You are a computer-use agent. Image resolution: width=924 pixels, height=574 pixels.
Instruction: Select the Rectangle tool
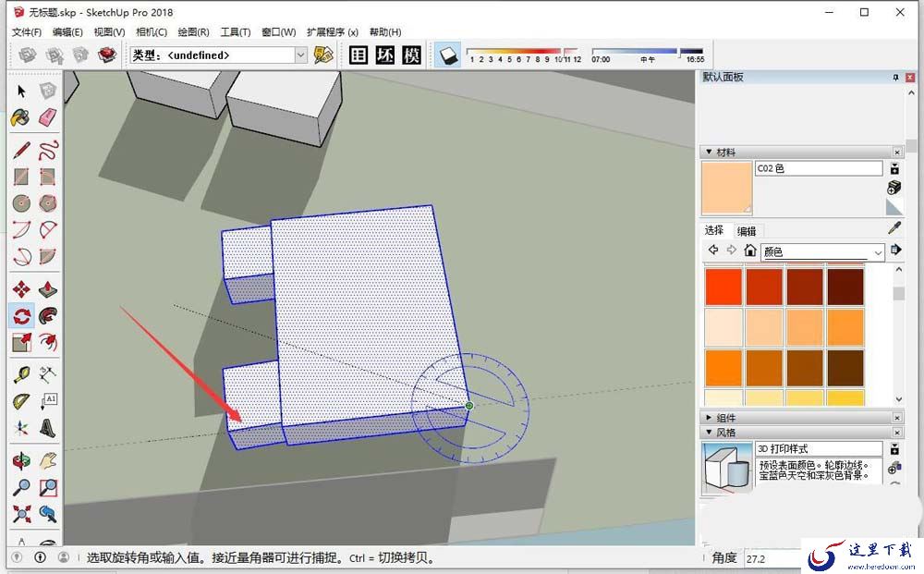coord(22,177)
